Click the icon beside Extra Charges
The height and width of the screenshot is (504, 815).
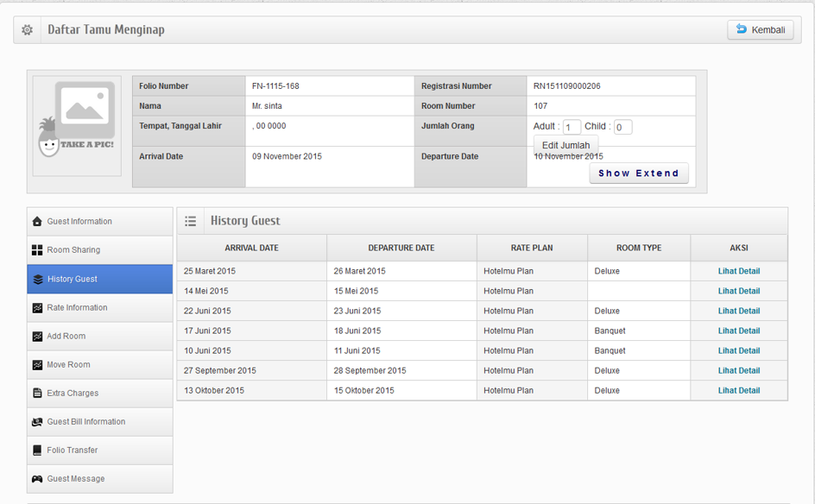coord(37,394)
